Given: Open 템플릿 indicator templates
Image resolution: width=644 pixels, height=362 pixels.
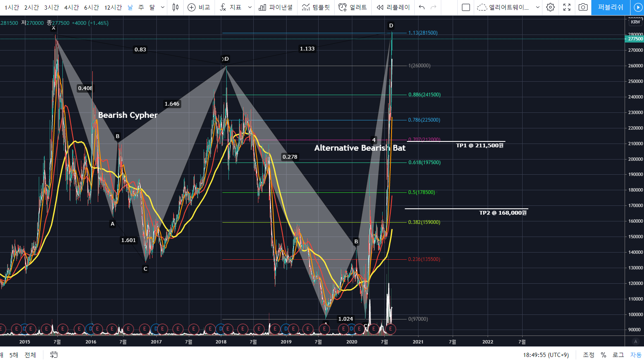Looking at the screenshot, I should [x=316, y=7].
